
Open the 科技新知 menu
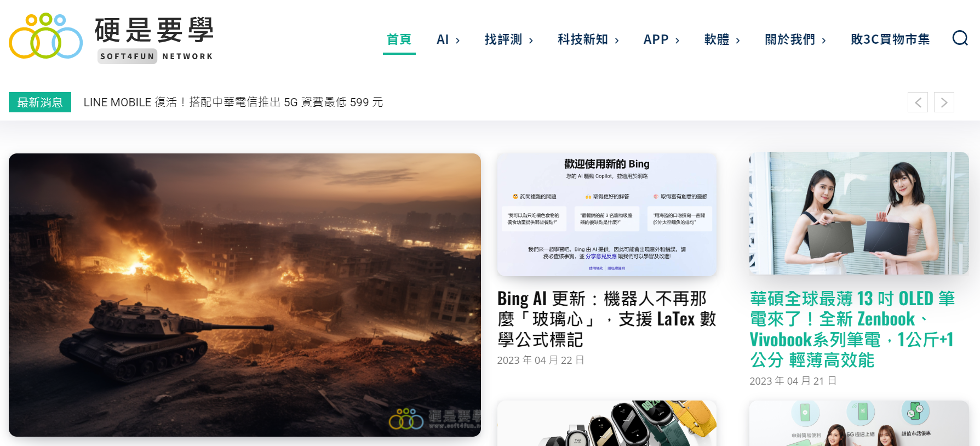point(583,39)
